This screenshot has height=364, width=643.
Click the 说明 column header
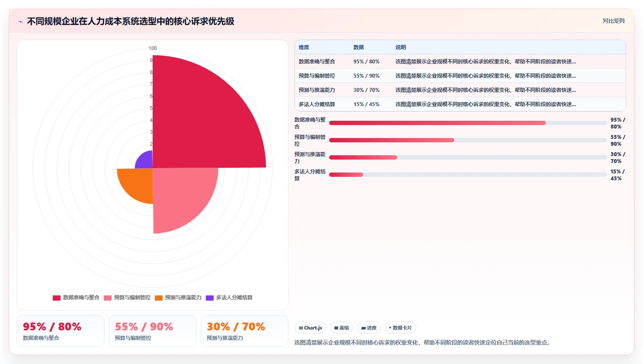pyautogui.click(x=401, y=47)
